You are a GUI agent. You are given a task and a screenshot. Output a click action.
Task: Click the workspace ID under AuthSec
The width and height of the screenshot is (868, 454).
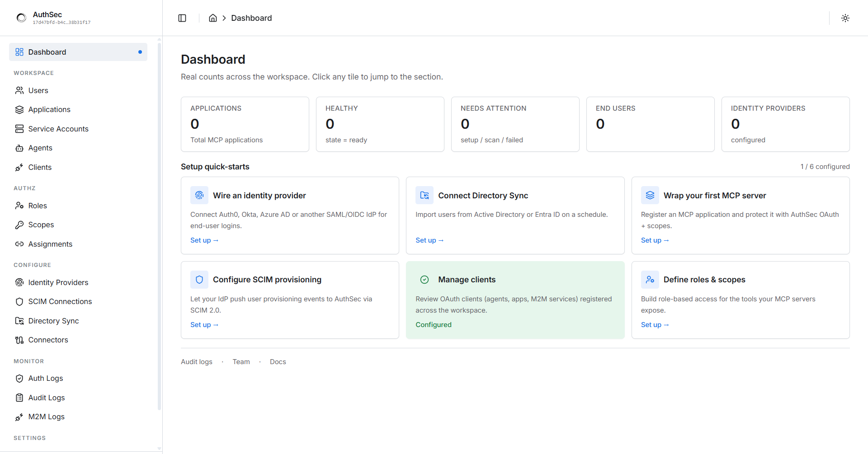click(x=61, y=23)
